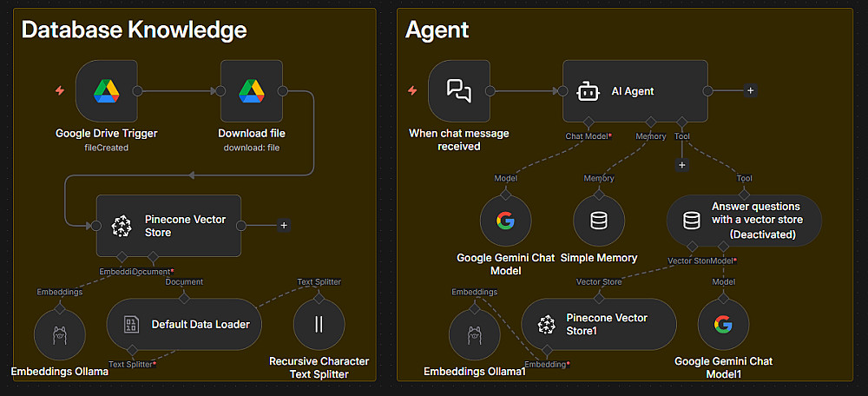The height and width of the screenshot is (396, 868).
Task: Click Google Drive Trigger output connector
Action: coord(137,91)
